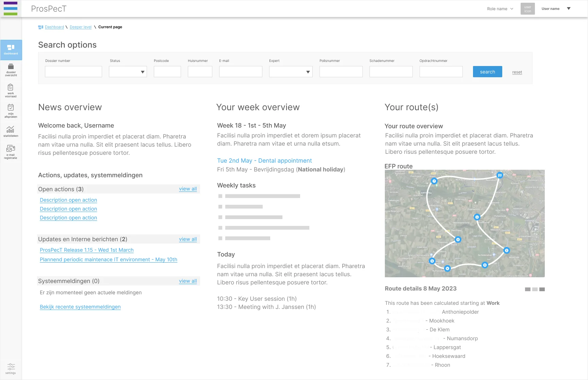Click the finish flag marker on map
This screenshot has height=380, width=588.
[x=500, y=175]
